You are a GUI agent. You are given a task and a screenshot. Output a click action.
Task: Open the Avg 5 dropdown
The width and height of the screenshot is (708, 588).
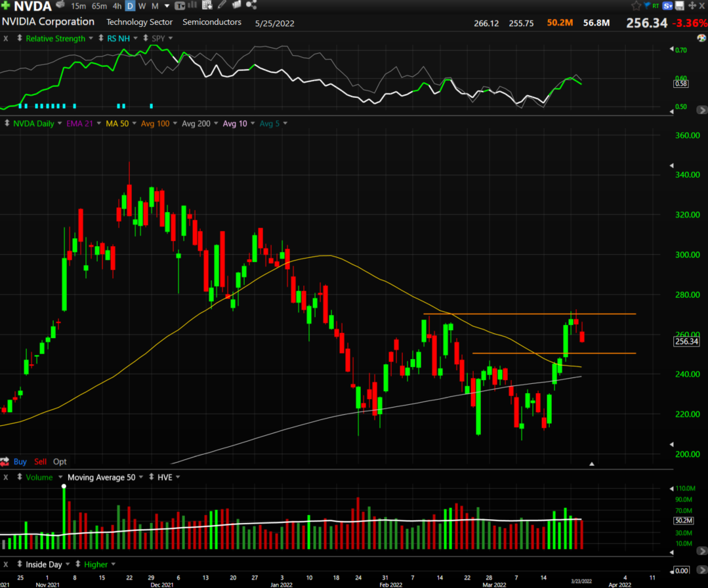(x=285, y=123)
